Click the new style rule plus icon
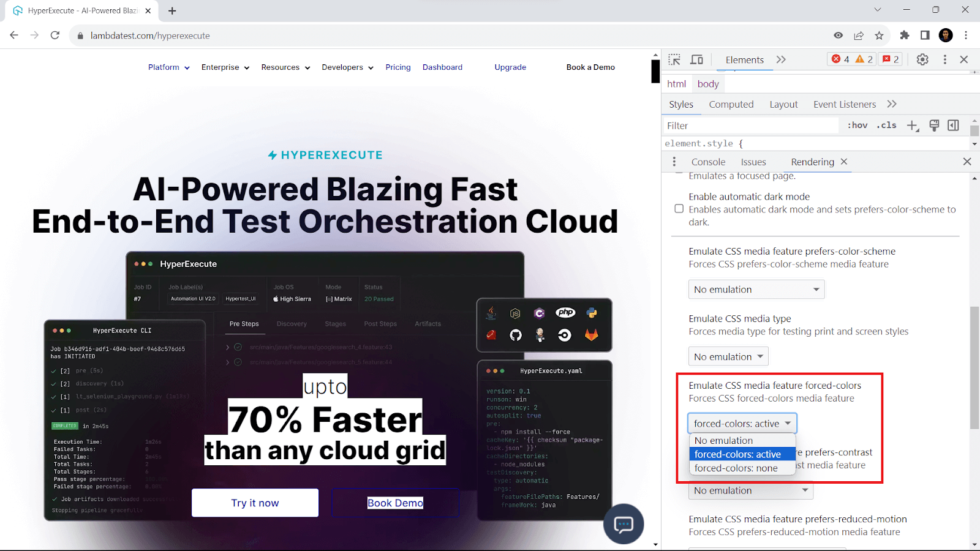 pos(913,126)
